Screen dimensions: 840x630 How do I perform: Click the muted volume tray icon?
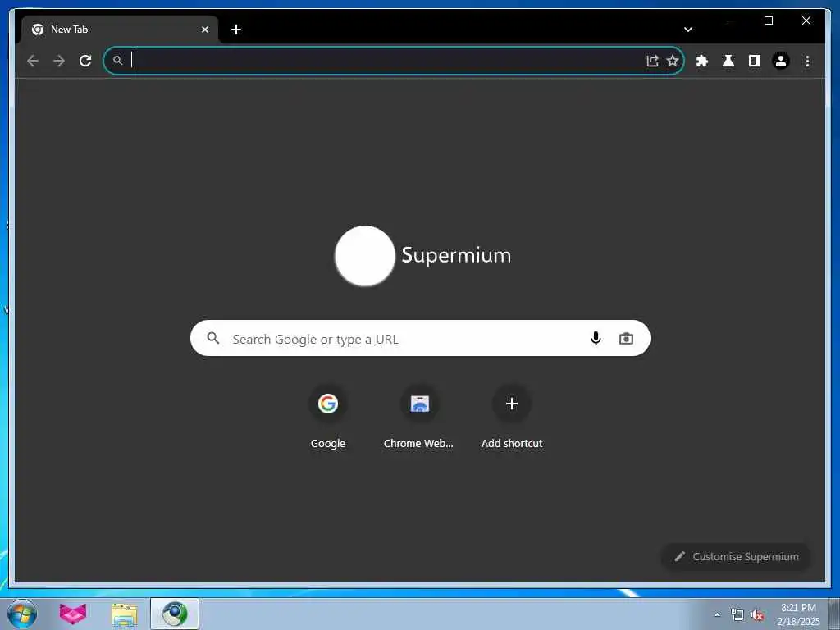pos(757,614)
